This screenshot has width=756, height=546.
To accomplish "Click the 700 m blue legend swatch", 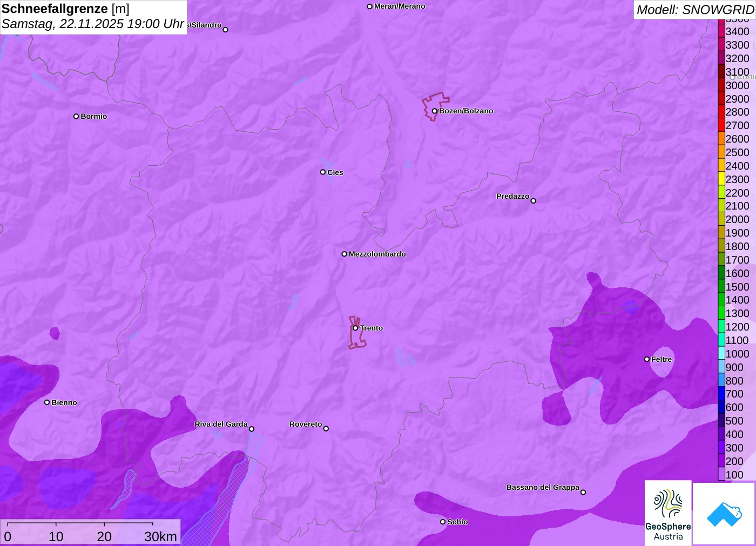I will pyautogui.click(x=721, y=394).
